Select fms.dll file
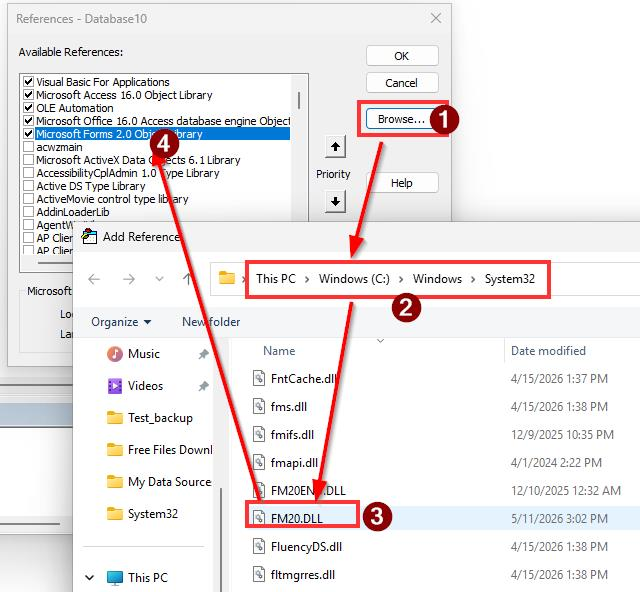This screenshot has height=592, width=640. [289, 407]
